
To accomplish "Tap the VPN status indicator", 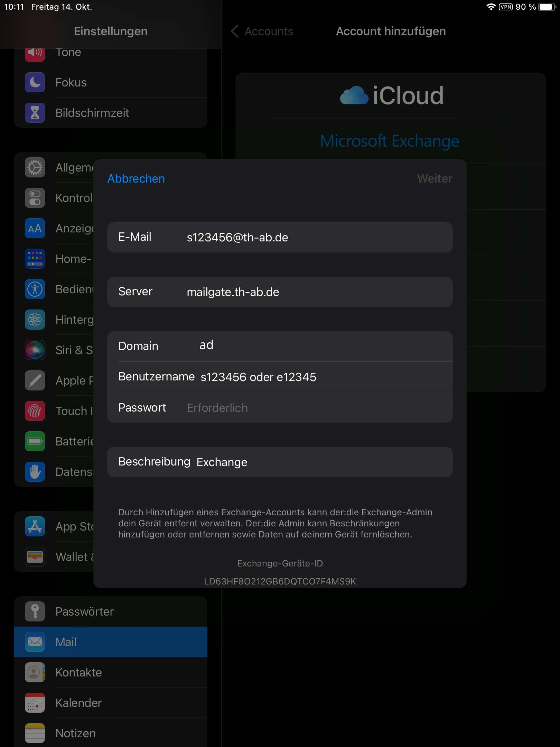I will 506,7.
